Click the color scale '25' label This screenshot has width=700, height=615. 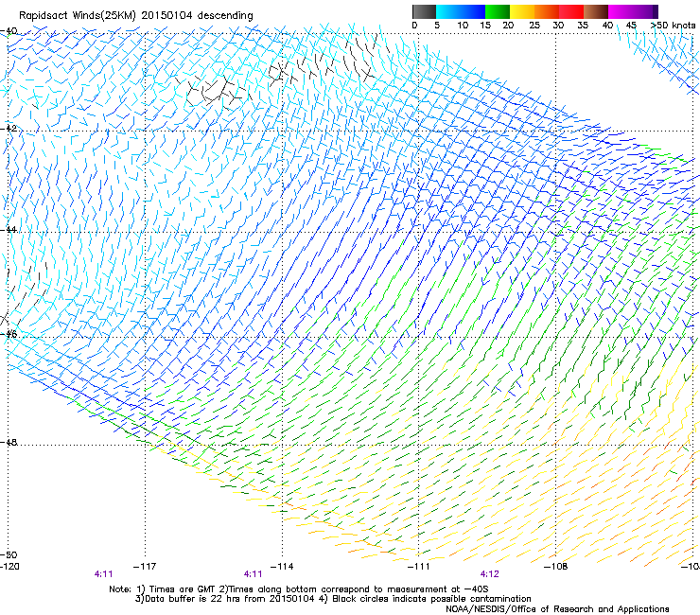point(534,26)
